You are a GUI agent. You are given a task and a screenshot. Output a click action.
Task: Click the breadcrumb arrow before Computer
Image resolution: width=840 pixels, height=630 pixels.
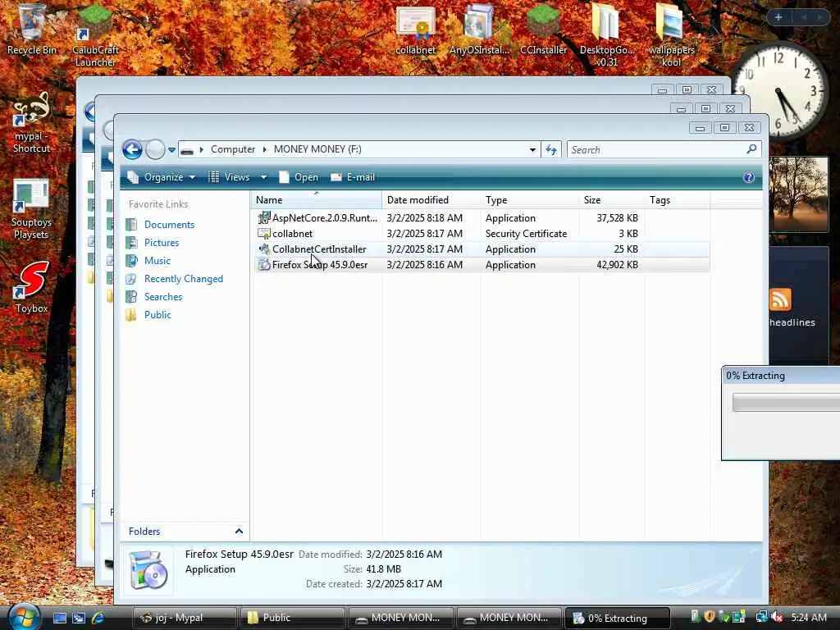pos(202,149)
